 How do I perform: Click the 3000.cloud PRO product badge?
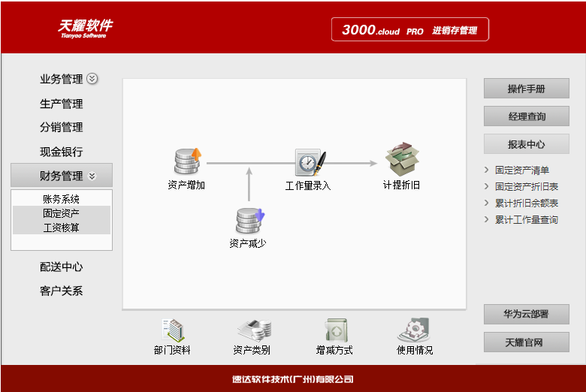(x=409, y=30)
